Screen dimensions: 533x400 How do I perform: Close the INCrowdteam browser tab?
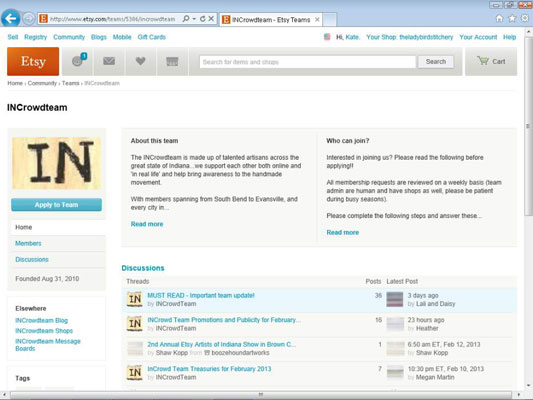point(317,20)
